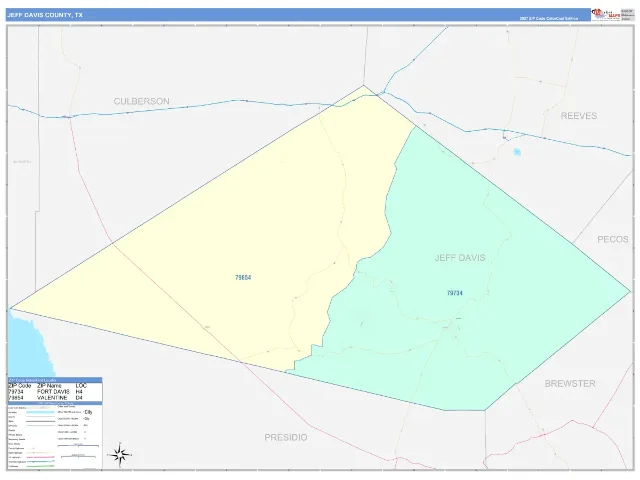The width and height of the screenshot is (640, 480).
Task: Click the ZIP Code edition subtitle in header
Action: click(x=549, y=18)
